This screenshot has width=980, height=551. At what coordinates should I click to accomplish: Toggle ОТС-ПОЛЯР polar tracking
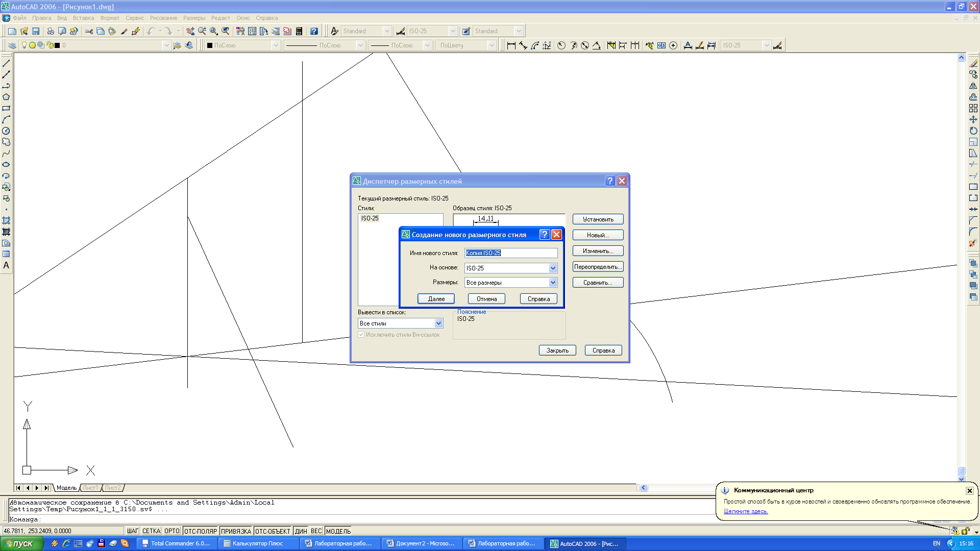pyautogui.click(x=201, y=531)
